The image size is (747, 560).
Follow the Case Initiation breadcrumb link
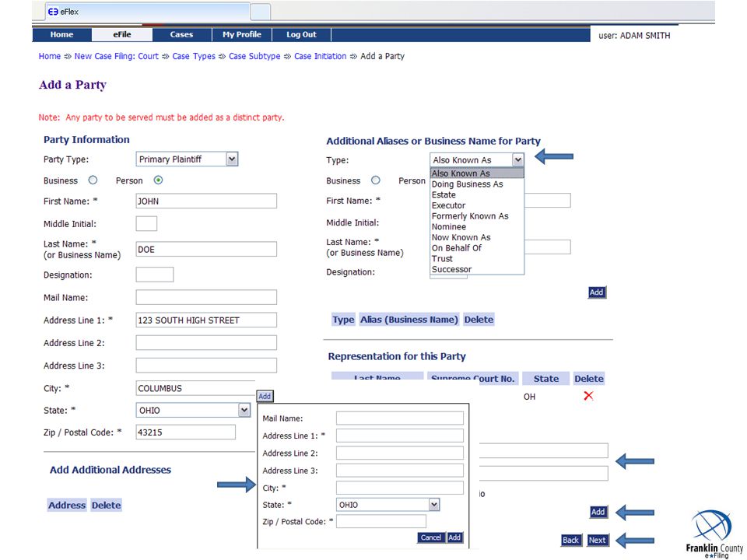click(x=320, y=56)
